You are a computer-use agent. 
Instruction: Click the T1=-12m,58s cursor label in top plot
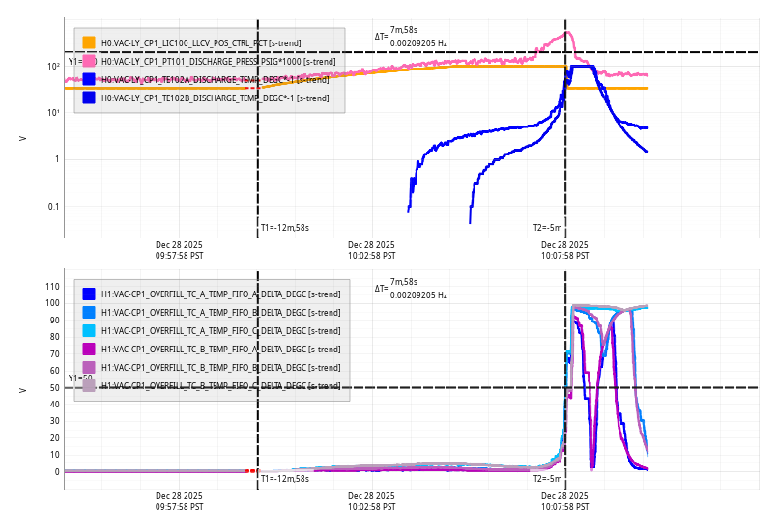284,228
